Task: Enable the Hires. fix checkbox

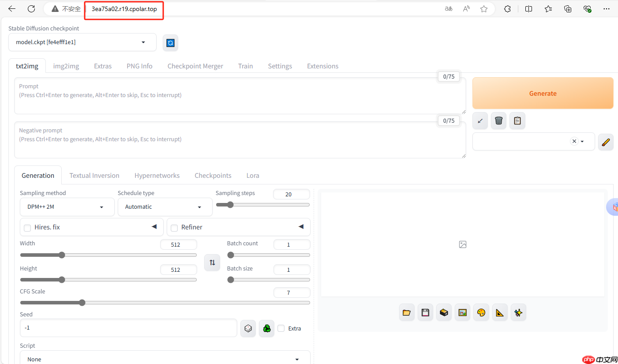Action: point(27,228)
